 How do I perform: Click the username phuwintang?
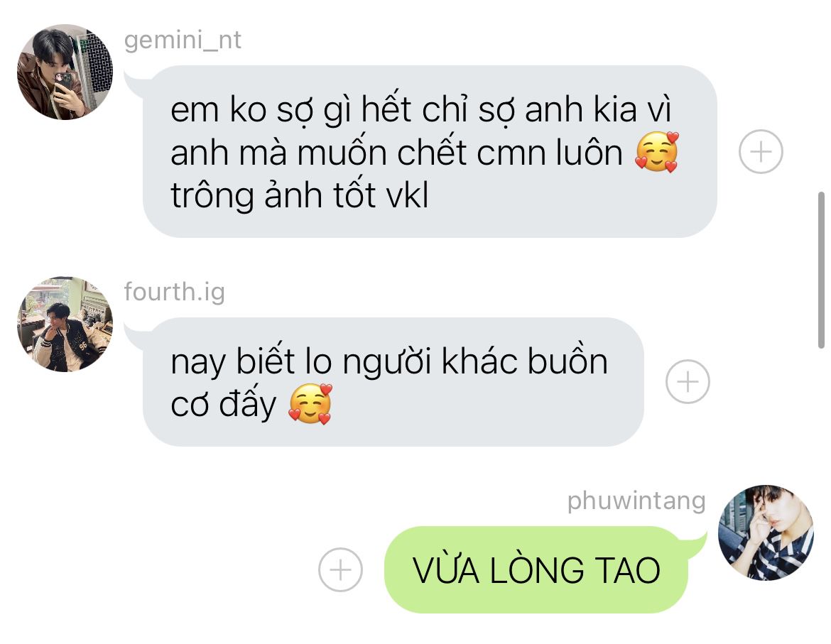[636, 501]
